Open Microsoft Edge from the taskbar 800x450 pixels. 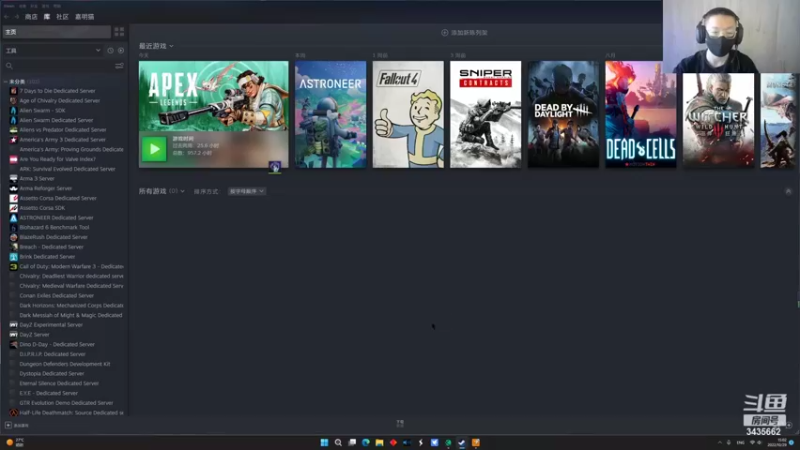click(x=365, y=442)
